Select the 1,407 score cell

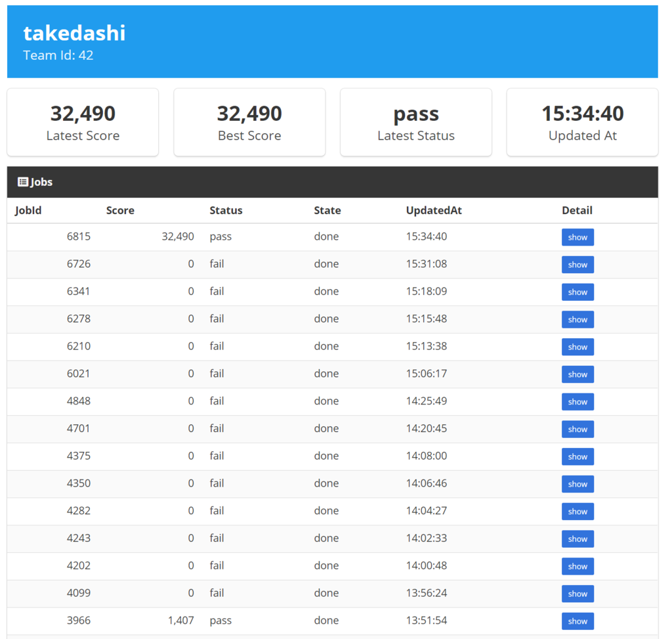[181, 621]
